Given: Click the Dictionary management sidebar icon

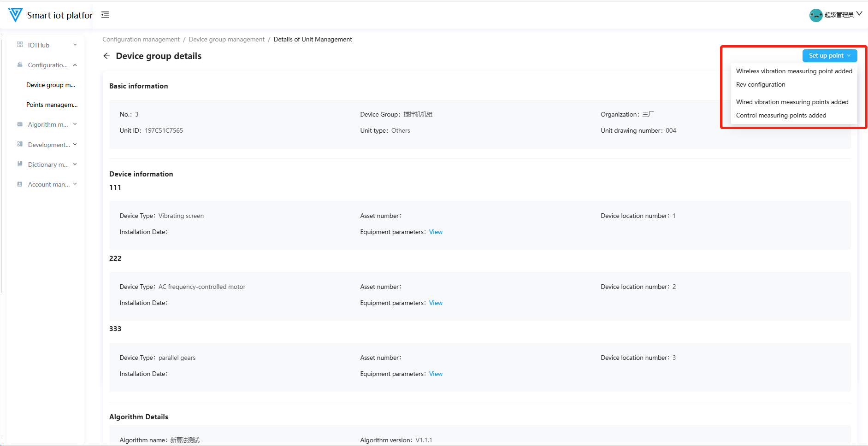Looking at the screenshot, I should pos(20,164).
